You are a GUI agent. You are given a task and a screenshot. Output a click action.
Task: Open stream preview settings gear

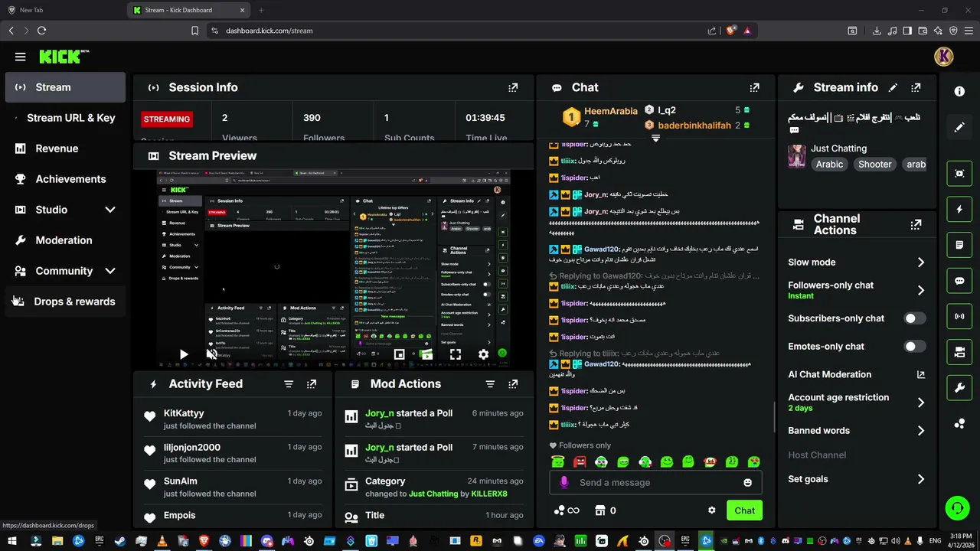point(483,354)
